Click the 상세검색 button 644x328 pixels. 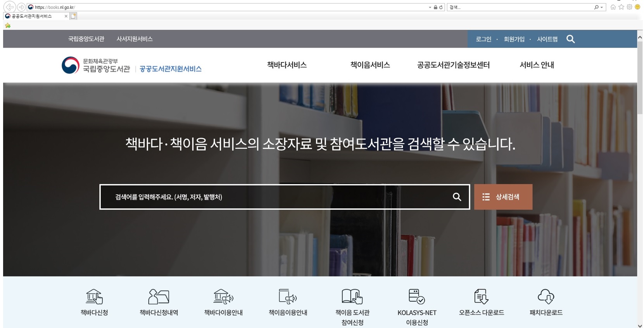[503, 197]
